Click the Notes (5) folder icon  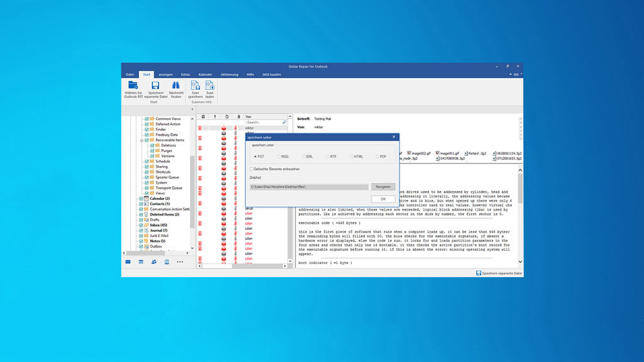(x=146, y=241)
